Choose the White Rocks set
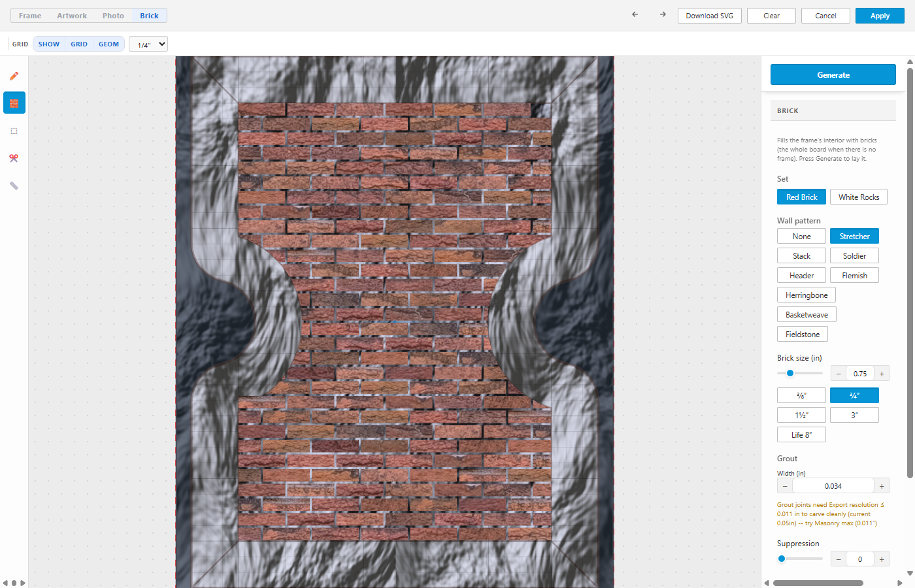This screenshot has height=588, width=915. tap(859, 197)
